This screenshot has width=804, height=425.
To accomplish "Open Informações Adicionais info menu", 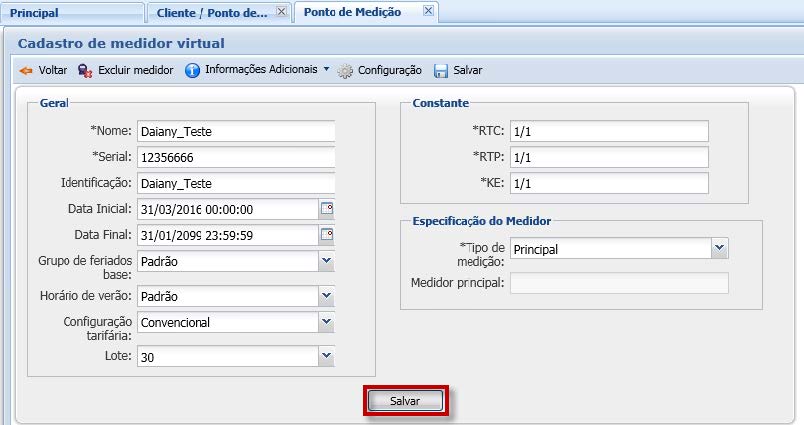I will 193,70.
